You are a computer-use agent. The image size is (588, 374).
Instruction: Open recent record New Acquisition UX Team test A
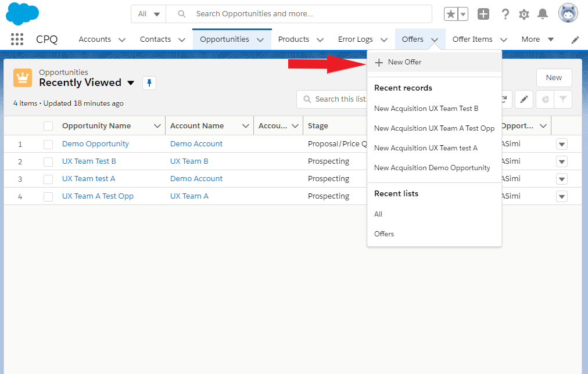pos(426,149)
